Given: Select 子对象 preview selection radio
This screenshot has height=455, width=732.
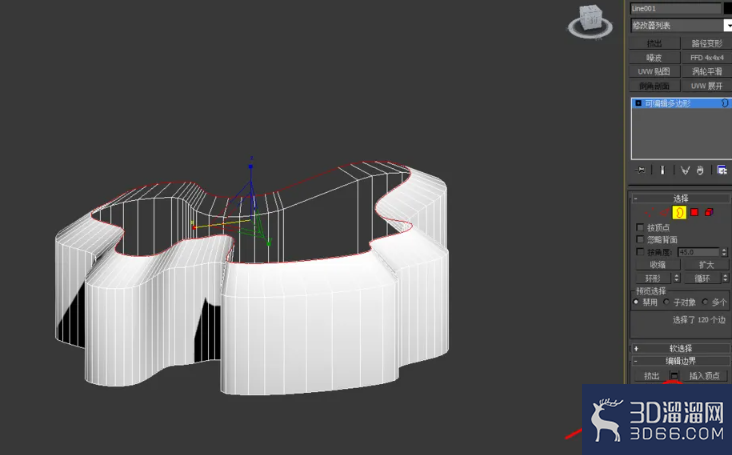Looking at the screenshot, I should click(x=667, y=302).
